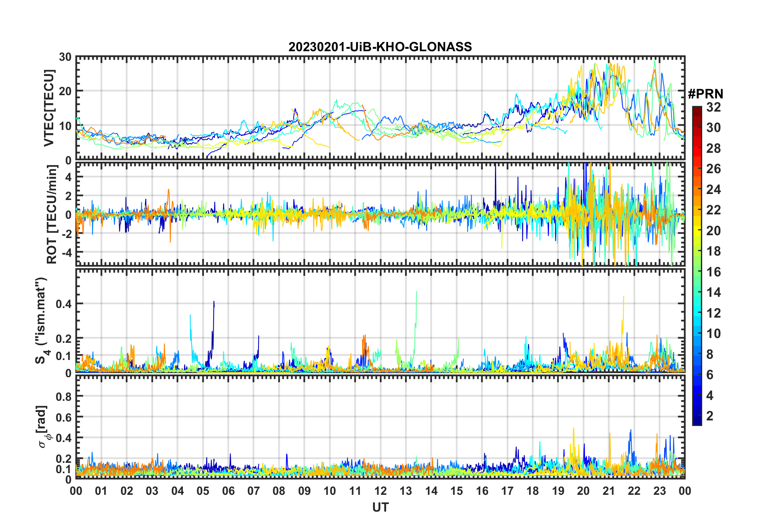Click the PRN rainbow colorbar strip

click(x=697, y=266)
